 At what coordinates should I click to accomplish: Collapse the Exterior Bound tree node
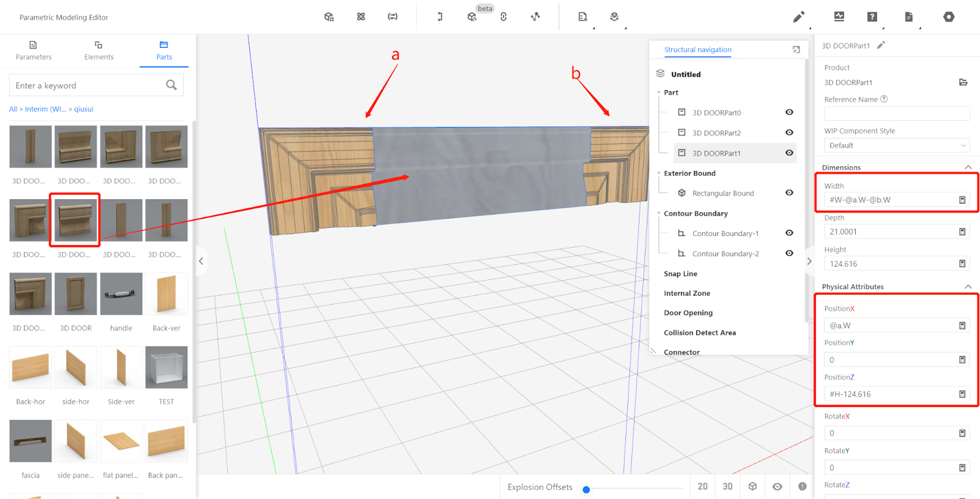(x=659, y=173)
